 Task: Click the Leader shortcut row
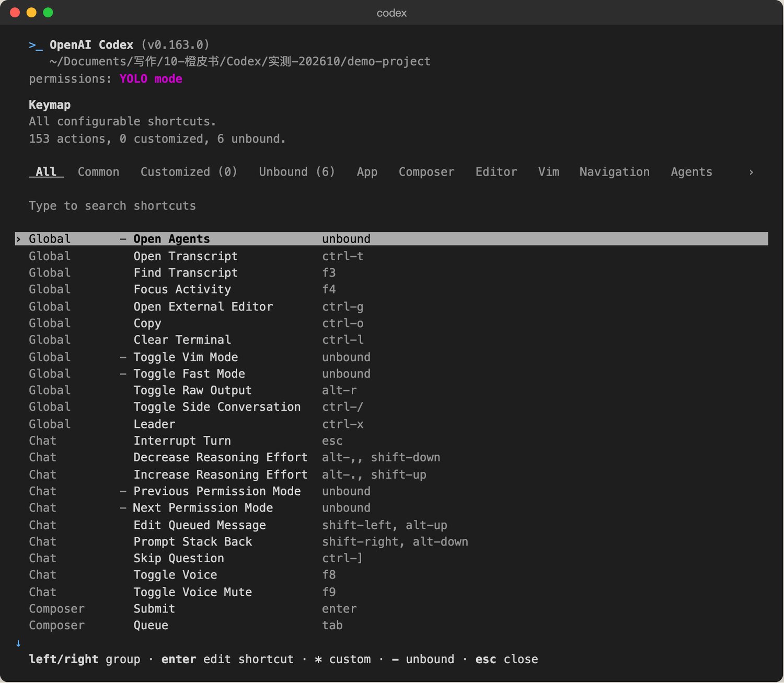(x=391, y=424)
